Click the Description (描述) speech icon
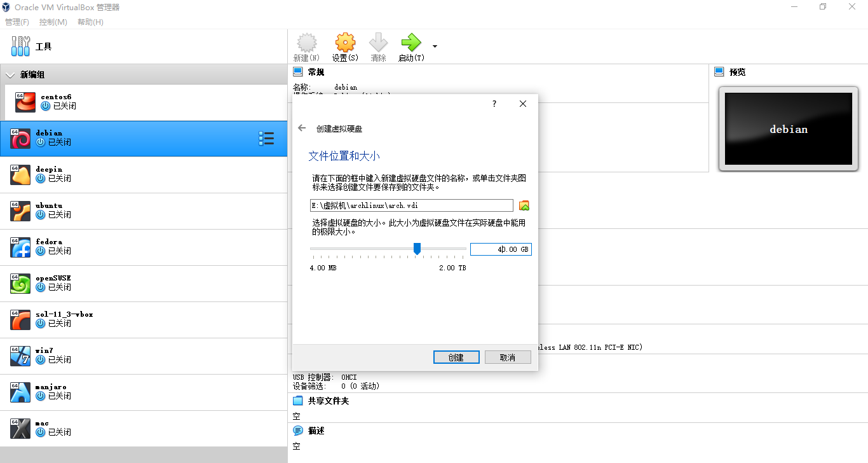The image size is (868, 463). point(297,431)
